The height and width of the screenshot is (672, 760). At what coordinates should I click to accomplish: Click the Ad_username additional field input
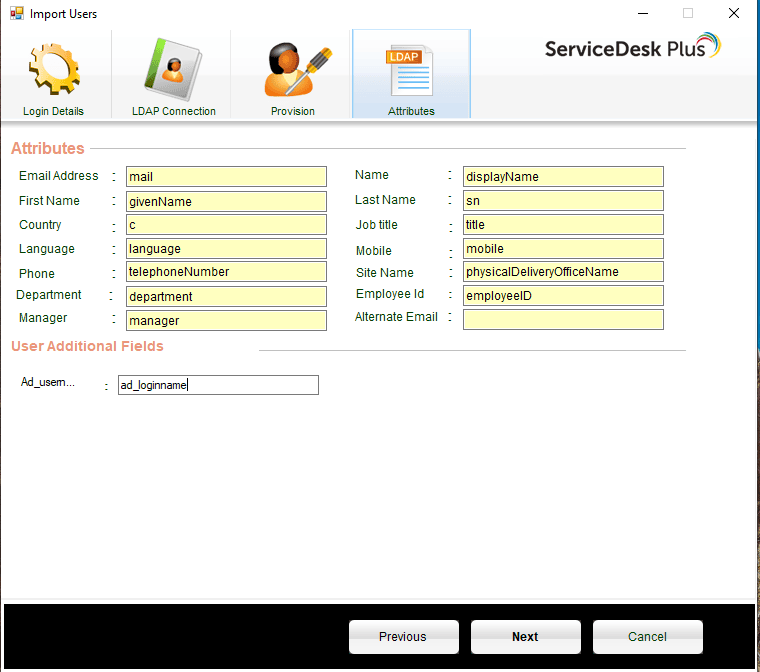[218, 385]
